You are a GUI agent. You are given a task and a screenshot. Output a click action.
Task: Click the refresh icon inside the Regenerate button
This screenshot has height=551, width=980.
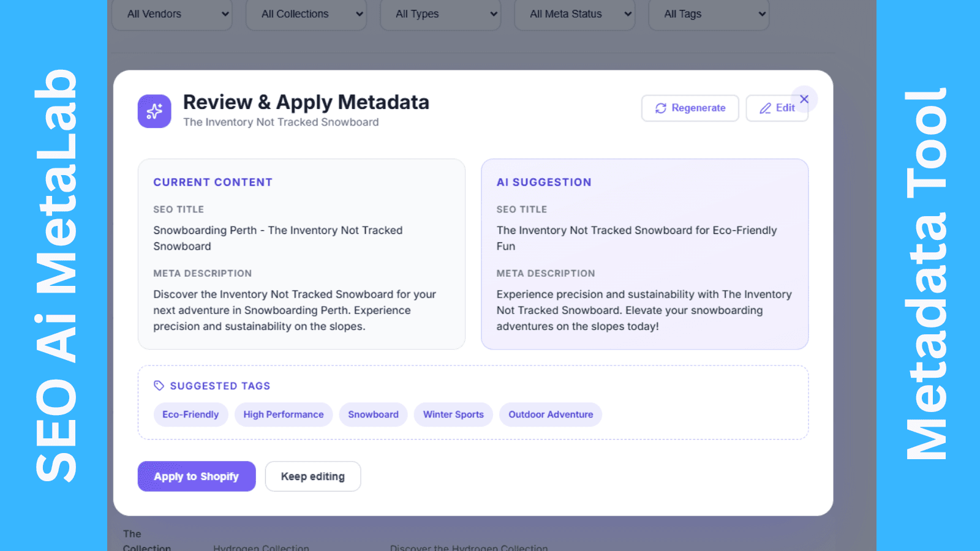tap(660, 108)
